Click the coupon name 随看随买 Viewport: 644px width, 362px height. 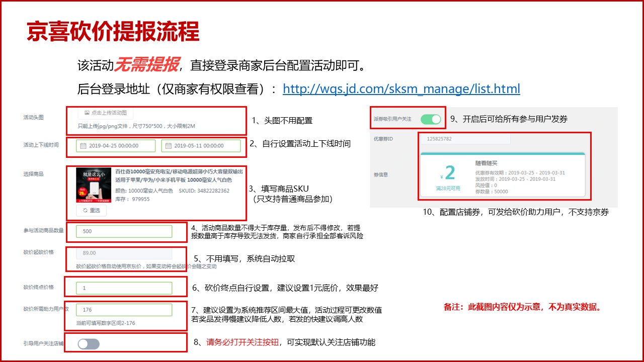point(487,163)
